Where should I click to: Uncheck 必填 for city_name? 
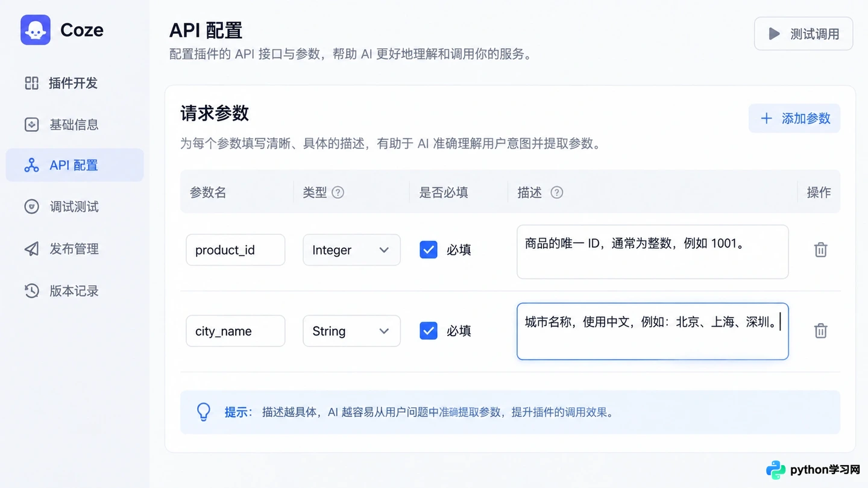(429, 331)
